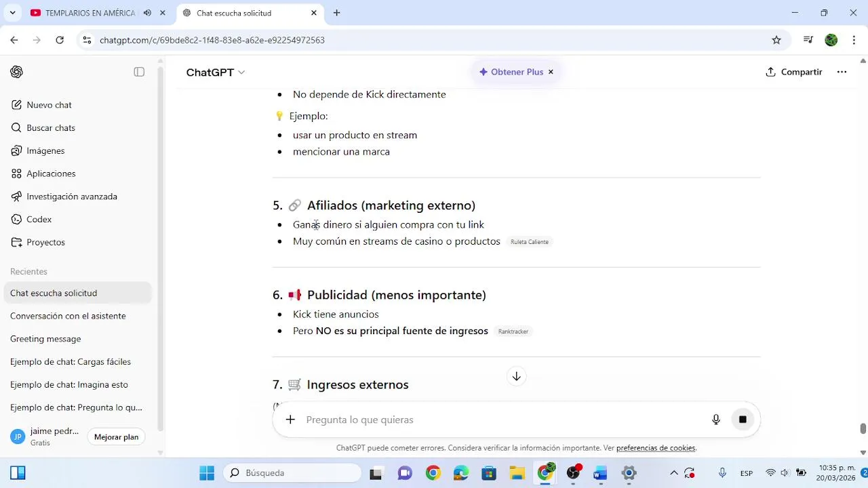The width and height of the screenshot is (868, 488).
Task: Jump to bottom with down arrow button
Action: tap(516, 376)
